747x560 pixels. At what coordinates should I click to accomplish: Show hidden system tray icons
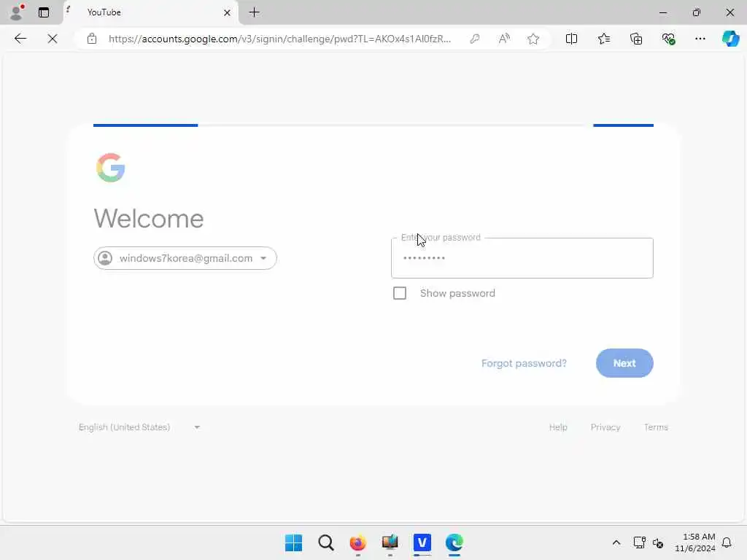[616, 542]
